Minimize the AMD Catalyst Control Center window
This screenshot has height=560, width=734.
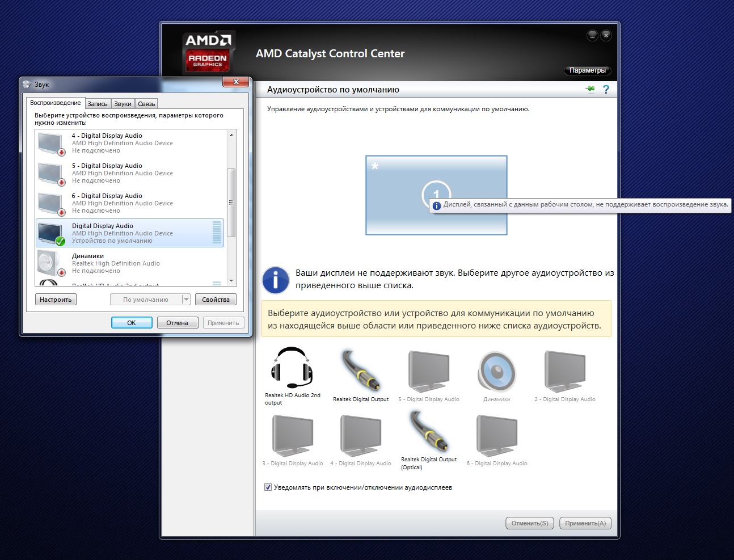592,35
